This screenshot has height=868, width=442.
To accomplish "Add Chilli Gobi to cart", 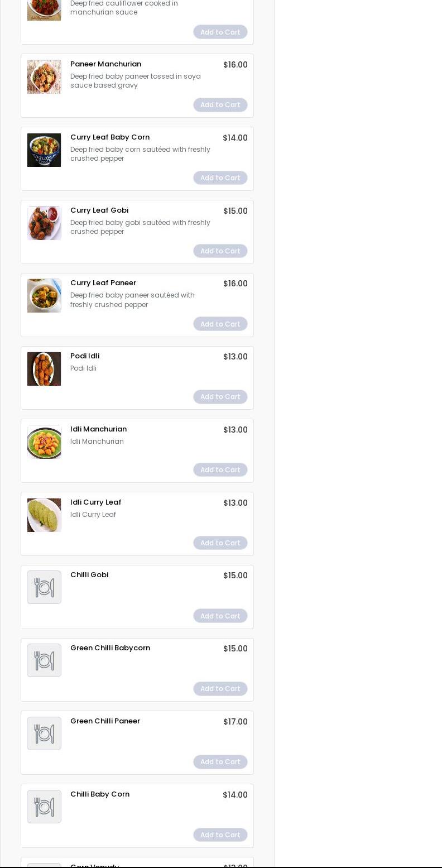I will [x=220, y=616].
